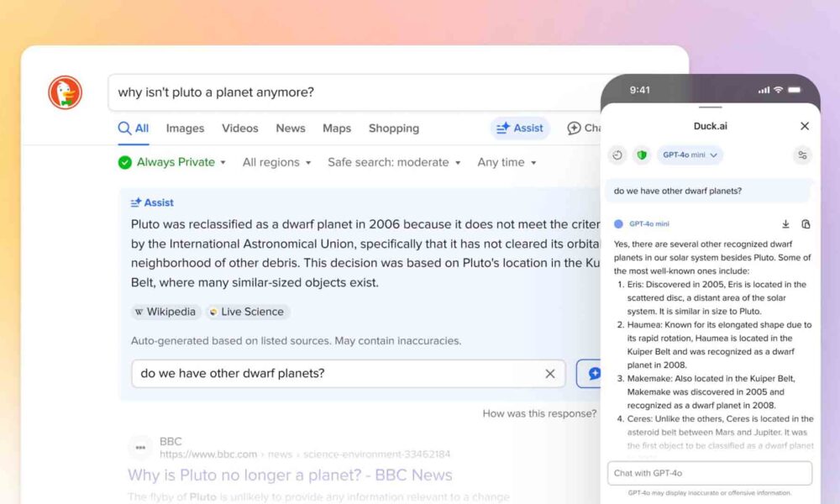Click the search box with the Pluto query
The image size is (840, 504).
click(x=354, y=92)
